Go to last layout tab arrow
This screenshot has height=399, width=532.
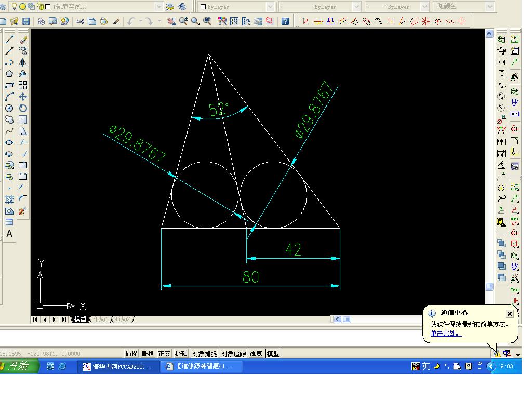click(x=64, y=320)
